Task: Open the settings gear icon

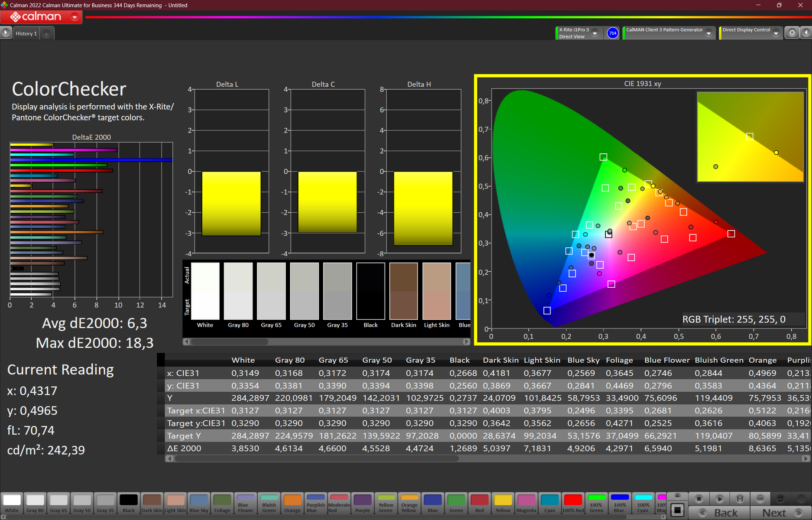Action: (x=792, y=33)
